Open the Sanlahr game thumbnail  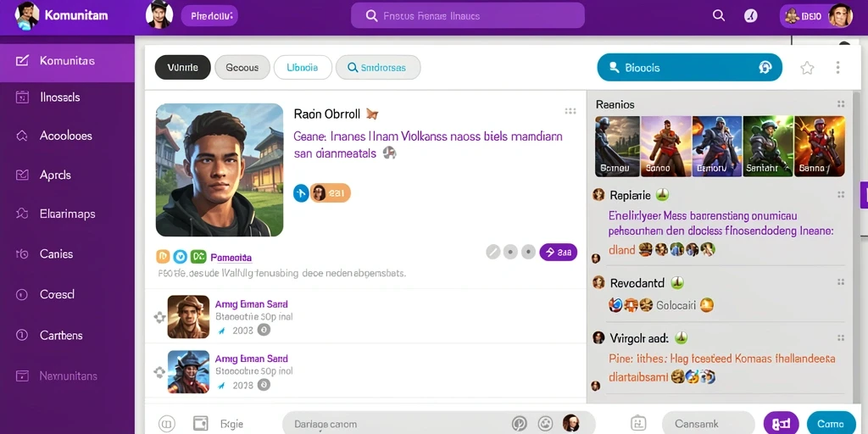[768, 146]
